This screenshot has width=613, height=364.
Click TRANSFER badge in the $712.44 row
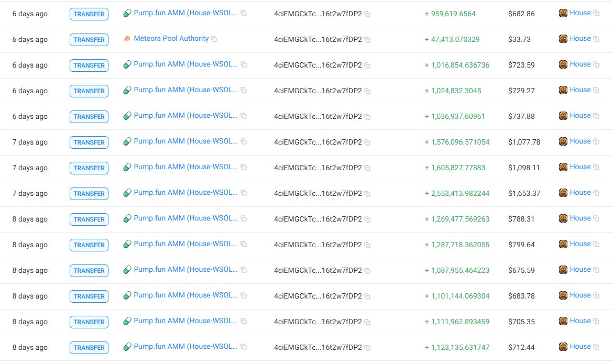[x=89, y=348]
